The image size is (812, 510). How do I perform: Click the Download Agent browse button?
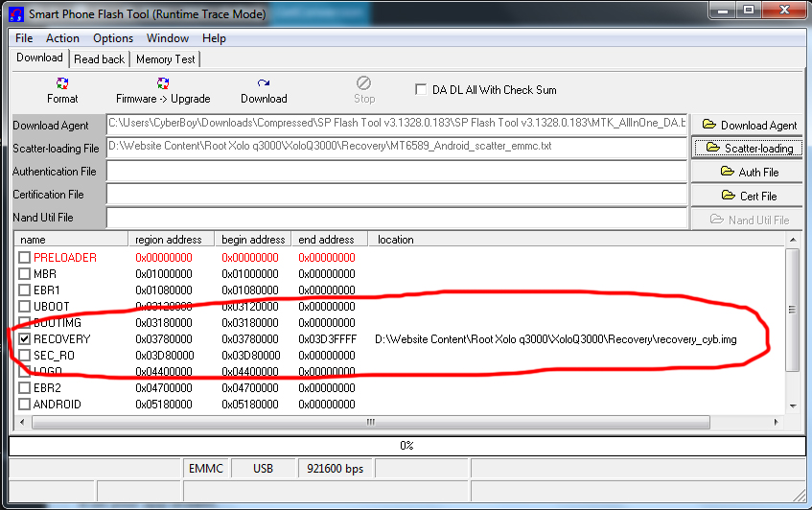pyautogui.click(x=749, y=126)
